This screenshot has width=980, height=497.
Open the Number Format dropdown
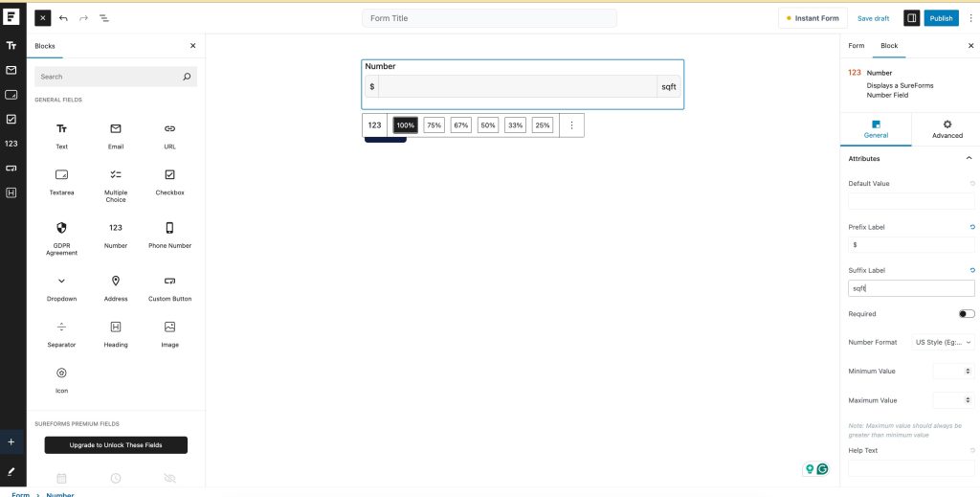943,342
